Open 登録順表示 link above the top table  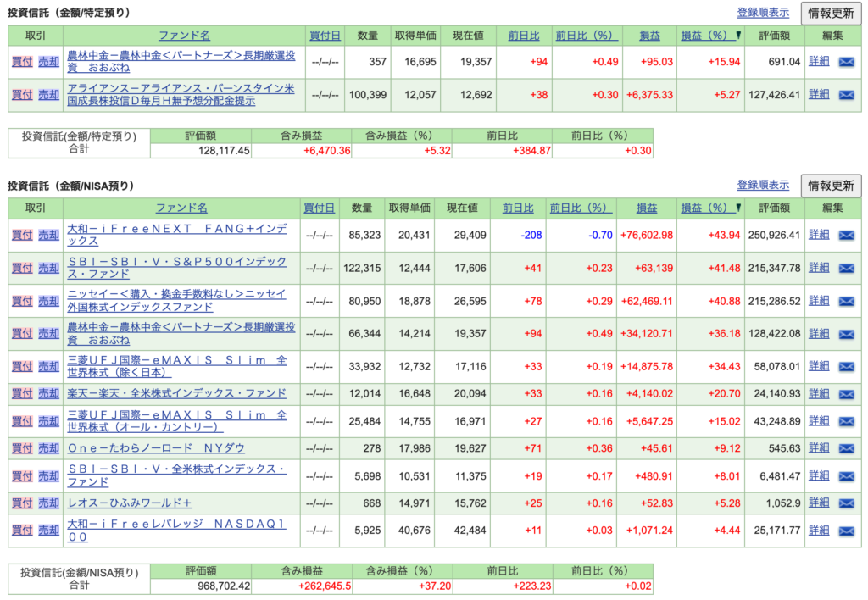click(763, 13)
